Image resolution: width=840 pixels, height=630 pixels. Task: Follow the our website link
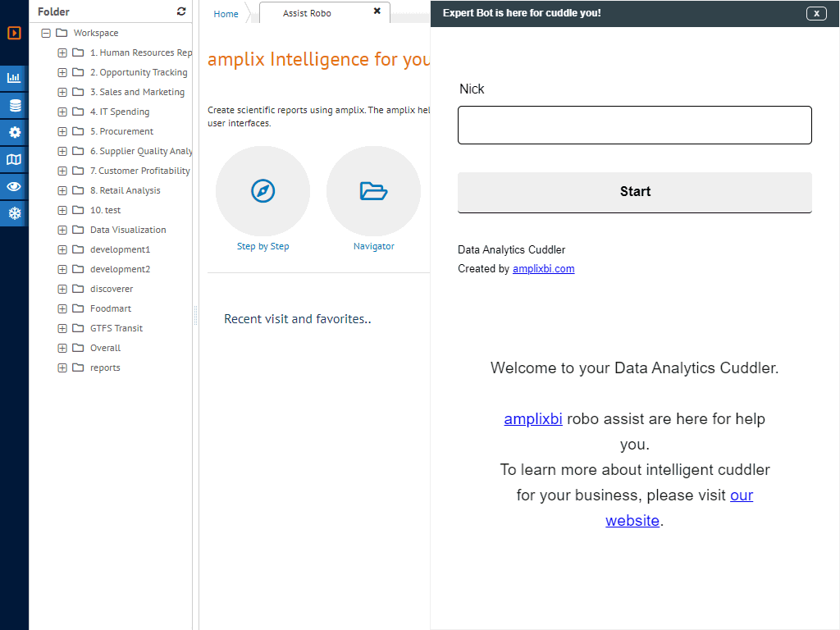(x=679, y=508)
